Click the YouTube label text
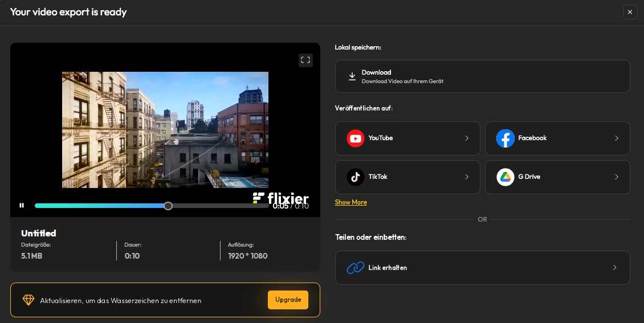The width and height of the screenshot is (644, 323). tap(381, 138)
